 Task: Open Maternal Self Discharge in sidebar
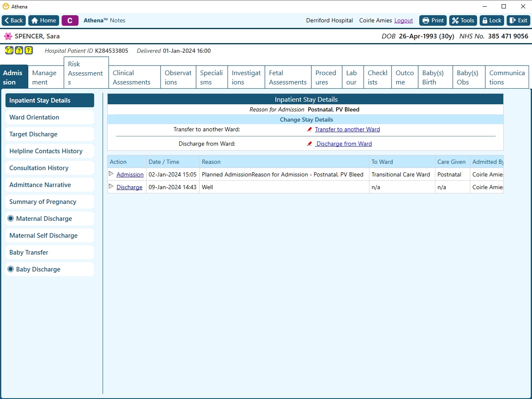(x=50, y=236)
